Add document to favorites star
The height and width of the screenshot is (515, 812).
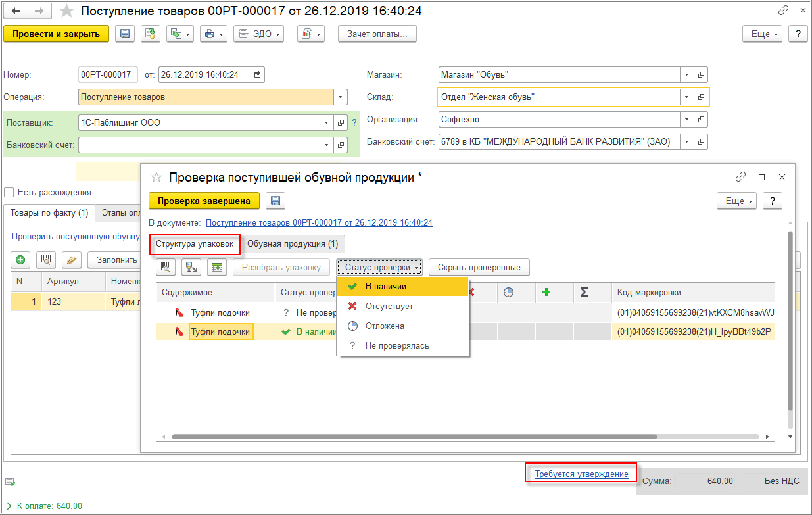[66, 11]
